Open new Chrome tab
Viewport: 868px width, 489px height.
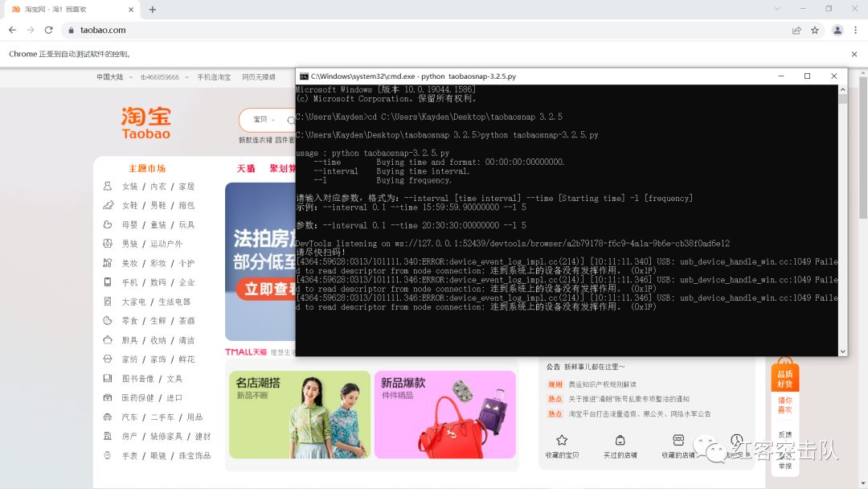(x=152, y=10)
